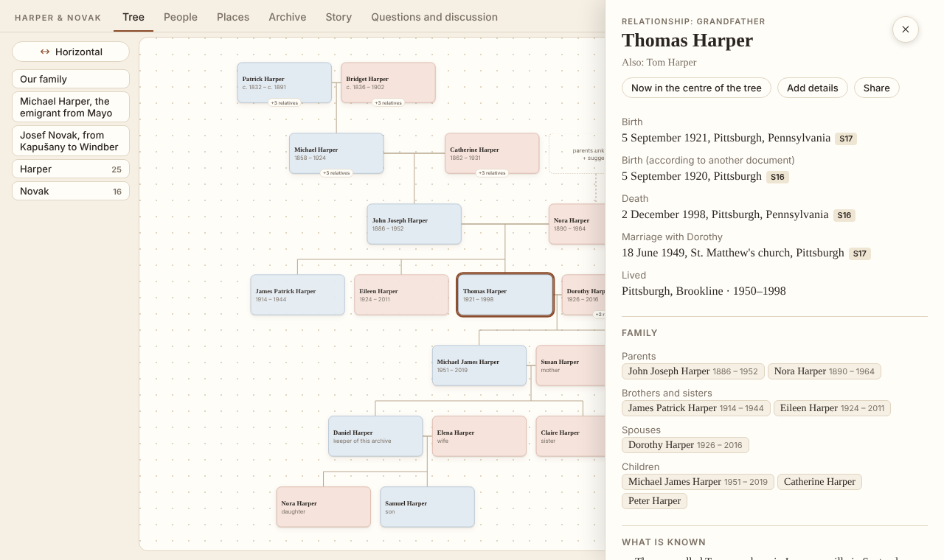Select Patrick Harper card in tree
This screenshot has height=560, width=944.
[x=284, y=82]
